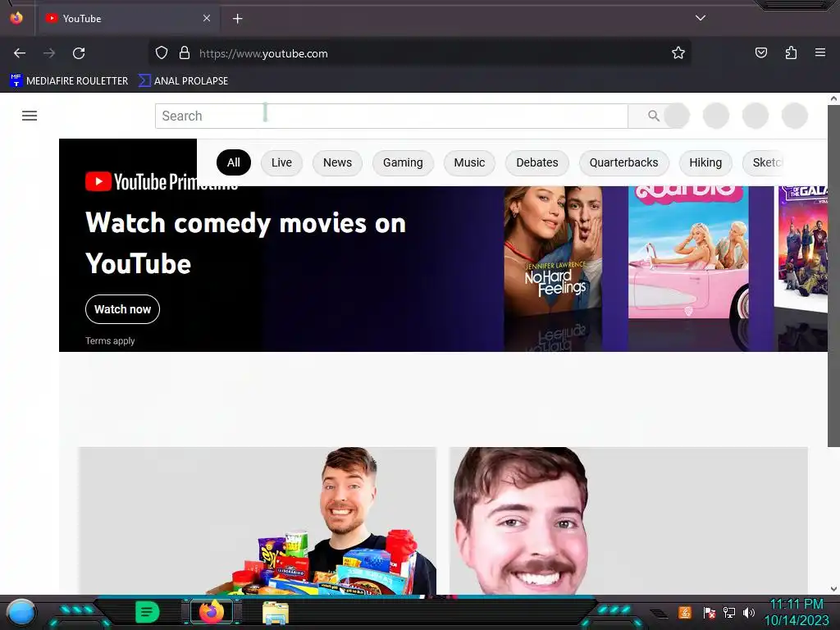Switch to the YouTube tab
The image size is (840, 630).
(127, 19)
